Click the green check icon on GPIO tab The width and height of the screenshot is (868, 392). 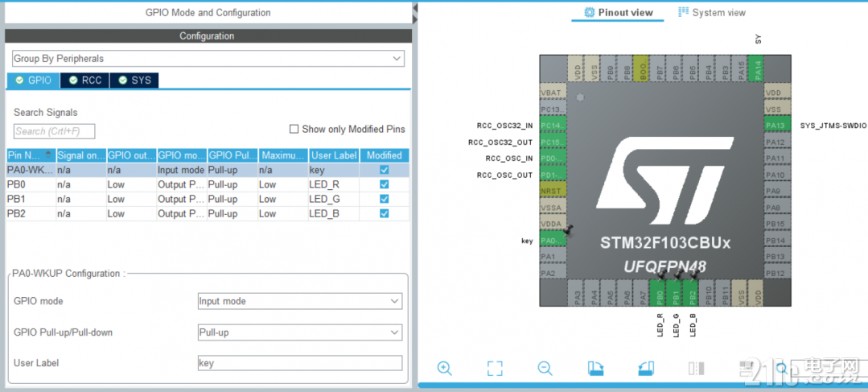coord(19,80)
